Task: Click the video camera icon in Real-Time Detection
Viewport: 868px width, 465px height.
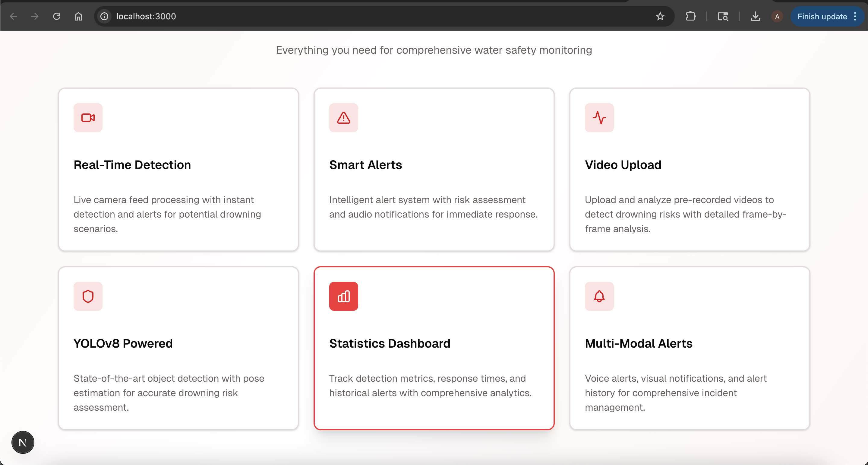Action: pyautogui.click(x=88, y=118)
